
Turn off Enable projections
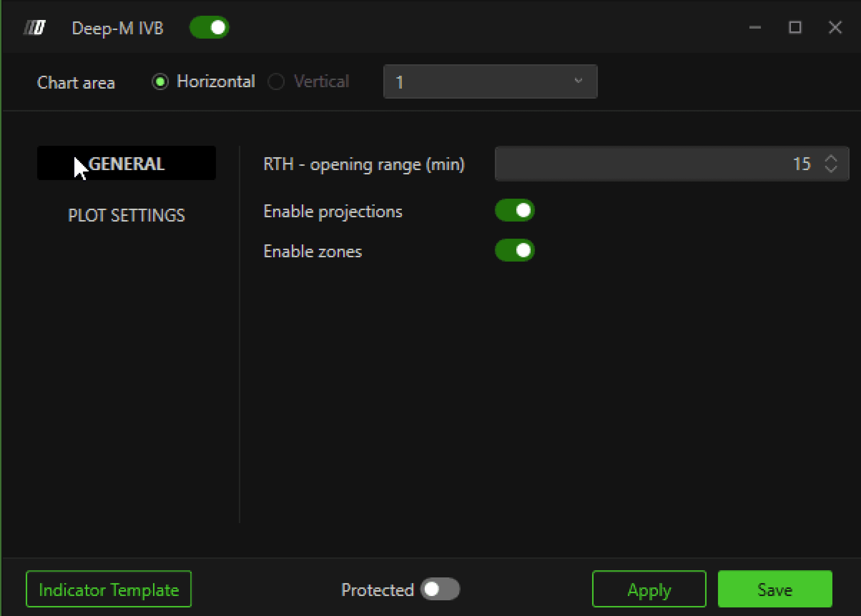coord(515,210)
